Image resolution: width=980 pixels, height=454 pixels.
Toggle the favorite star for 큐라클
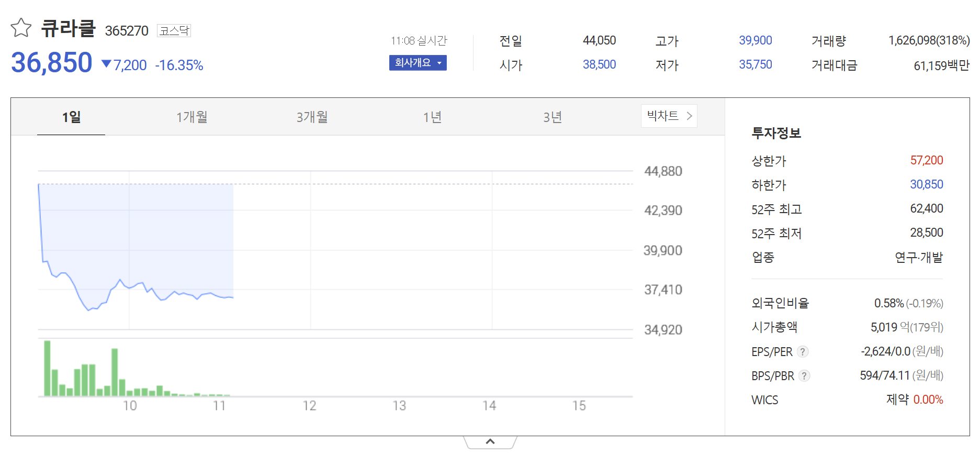coord(21,28)
